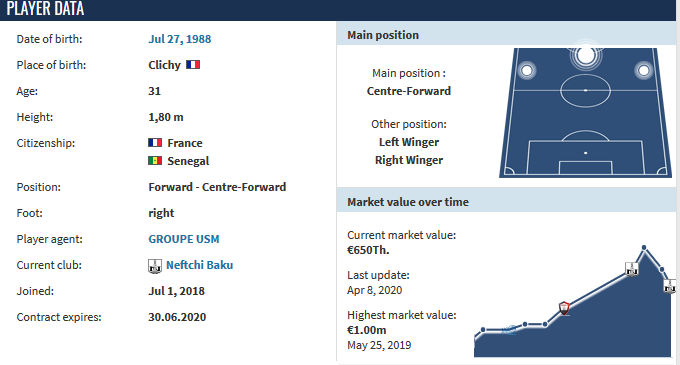Click the French flag beside Clichy

pos(193,65)
